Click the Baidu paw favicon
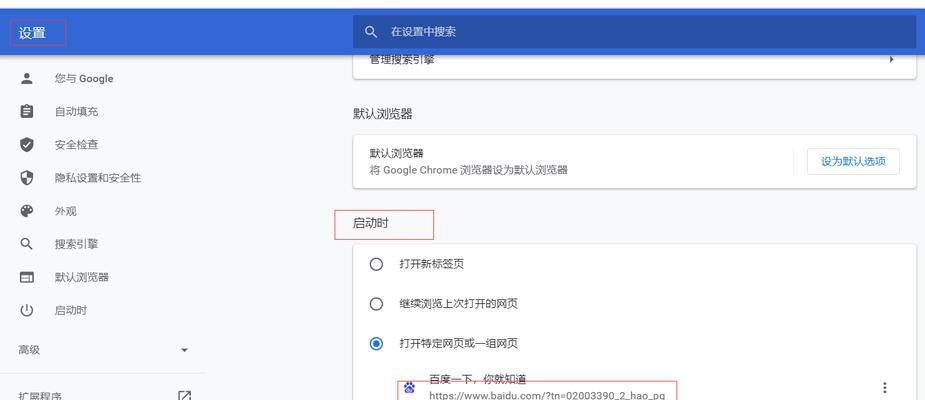 point(409,388)
